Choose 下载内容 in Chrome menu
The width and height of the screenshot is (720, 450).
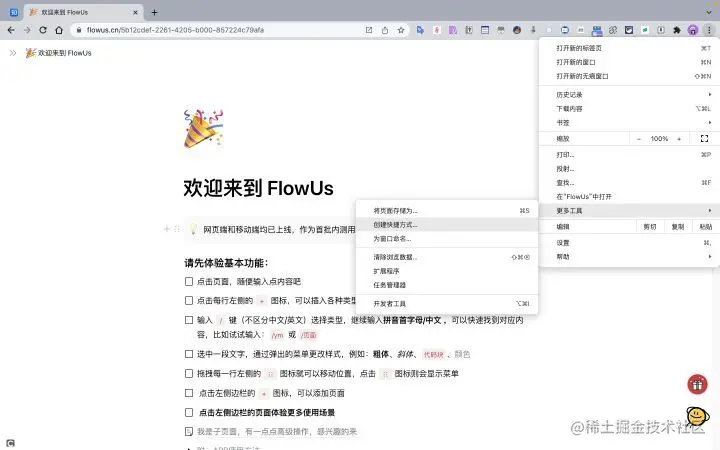[x=629, y=109]
